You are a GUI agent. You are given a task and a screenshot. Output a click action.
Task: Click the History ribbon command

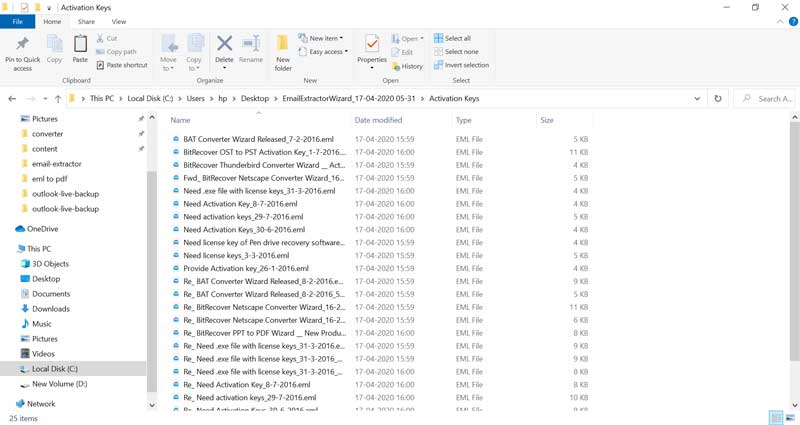pos(407,66)
